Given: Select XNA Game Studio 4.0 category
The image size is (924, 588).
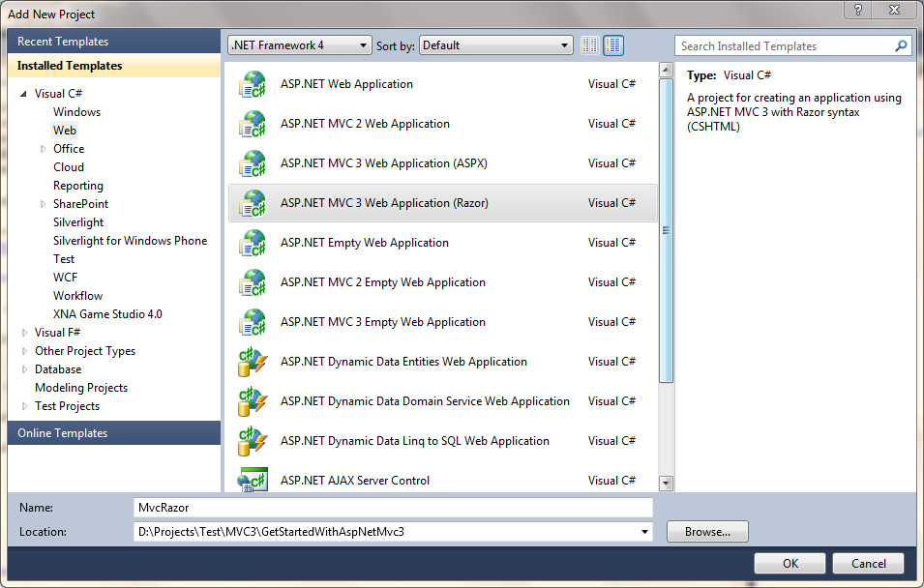Looking at the screenshot, I should pos(107,314).
